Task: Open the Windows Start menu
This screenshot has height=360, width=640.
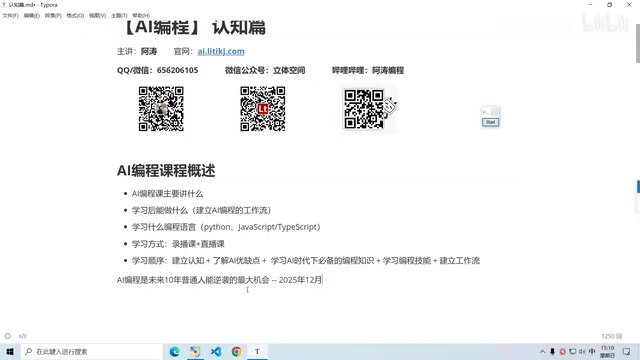Action: tap(10, 351)
